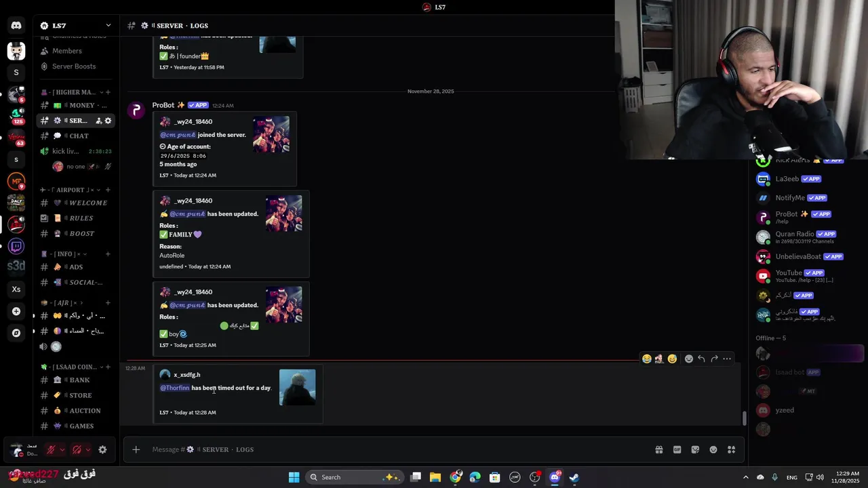
Task: Open the BOOST channel
Action: tap(75, 234)
